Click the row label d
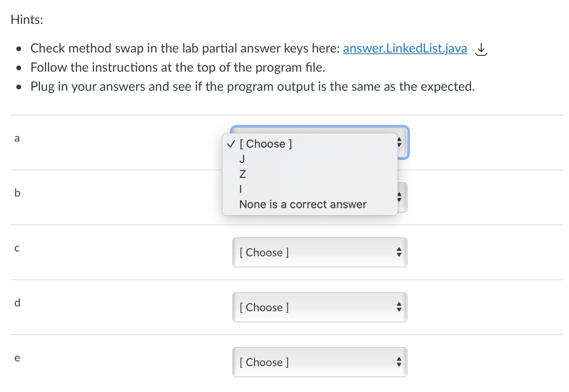Screen dimensions: 569x392 pyautogui.click(x=17, y=302)
